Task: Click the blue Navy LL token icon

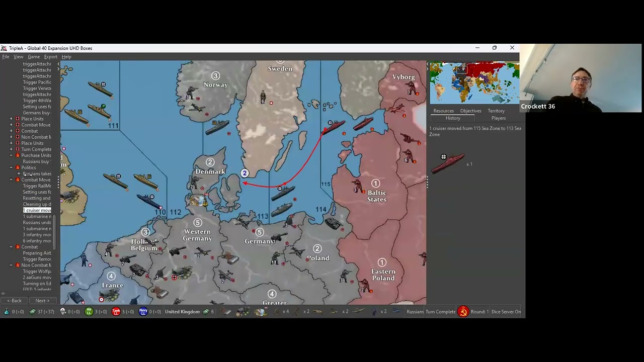Action: point(143,312)
